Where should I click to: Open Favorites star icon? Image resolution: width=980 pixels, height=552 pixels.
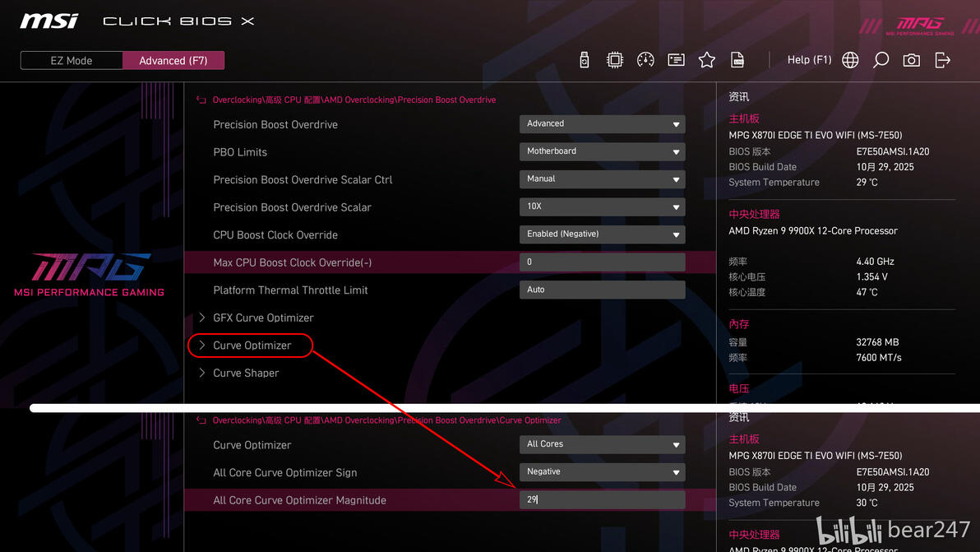pos(707,60)
